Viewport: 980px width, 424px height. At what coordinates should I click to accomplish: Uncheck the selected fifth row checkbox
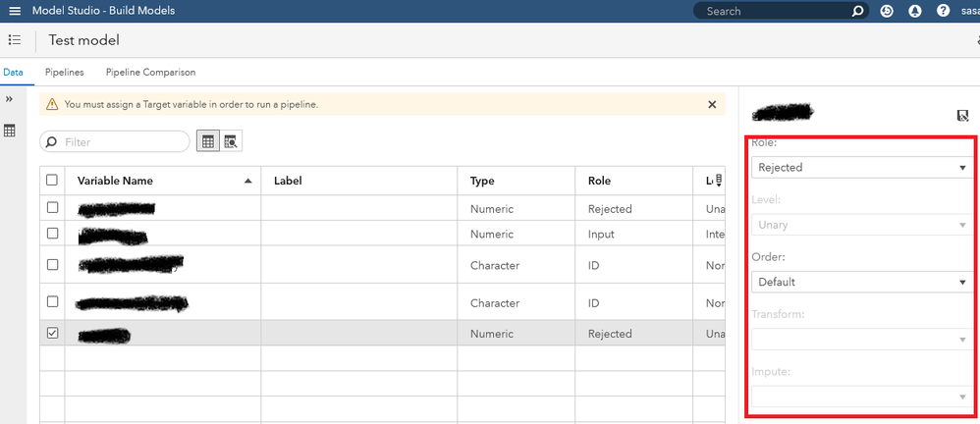tap(53, 334)
